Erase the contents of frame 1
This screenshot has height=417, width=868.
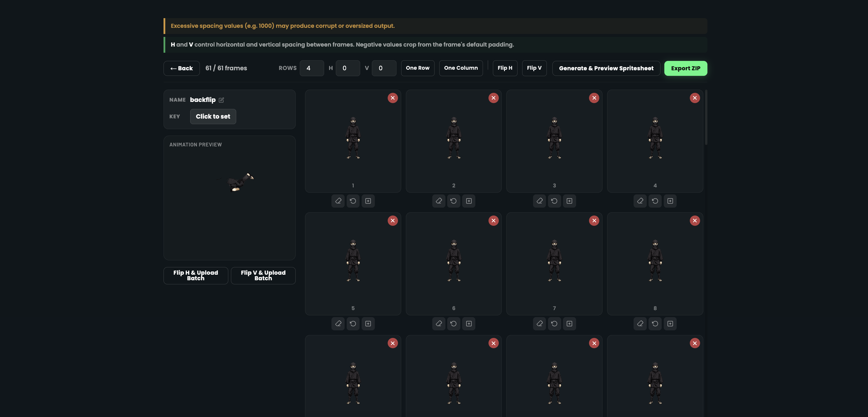(338, 201)
